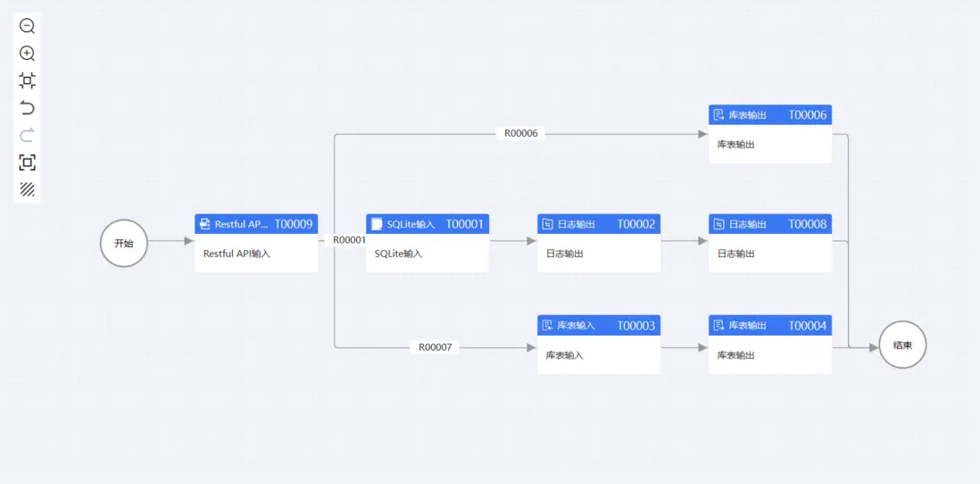The width and height of the screenshot is (980, 484).
Task: Select the 结束 end node
Action: [902, 345]
